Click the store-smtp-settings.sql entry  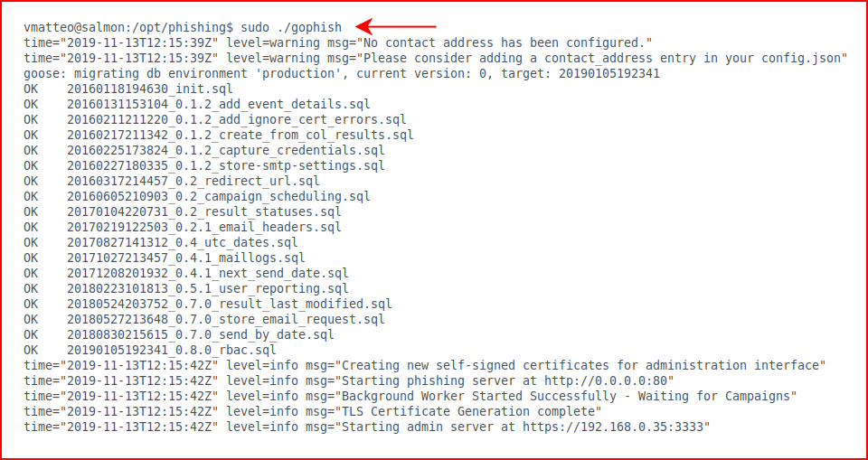coord(204,165)
